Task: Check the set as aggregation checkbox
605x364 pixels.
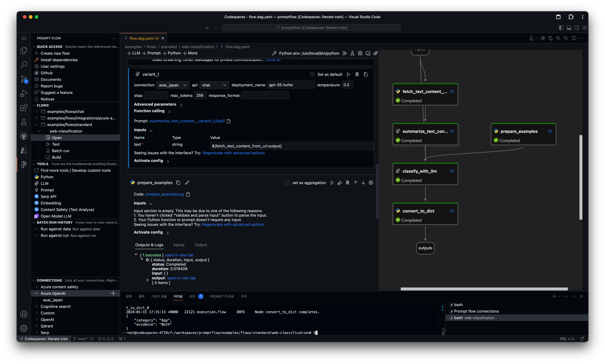Action: [287, 182]
